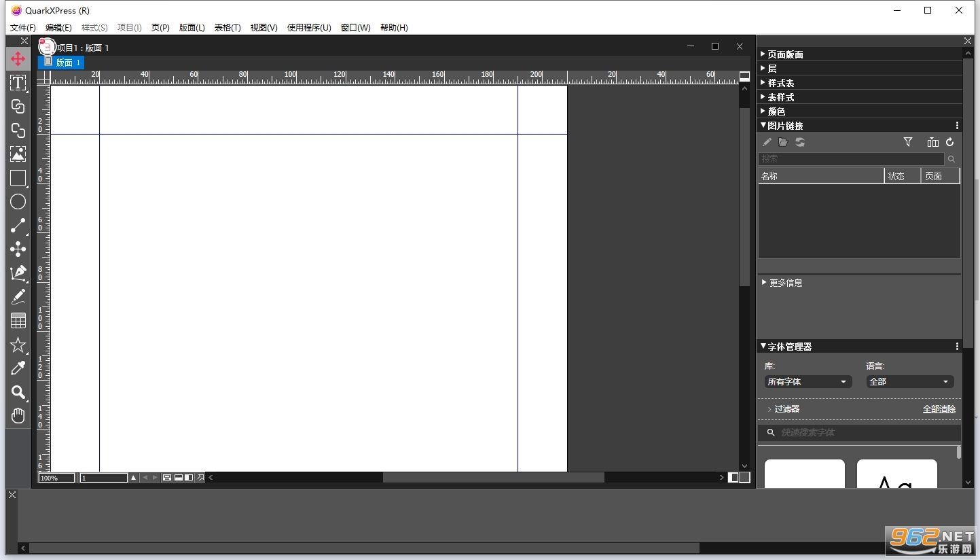Click the ruler origin crosshair box
This screenshot has height=560, width=980.
coord(43,78)
